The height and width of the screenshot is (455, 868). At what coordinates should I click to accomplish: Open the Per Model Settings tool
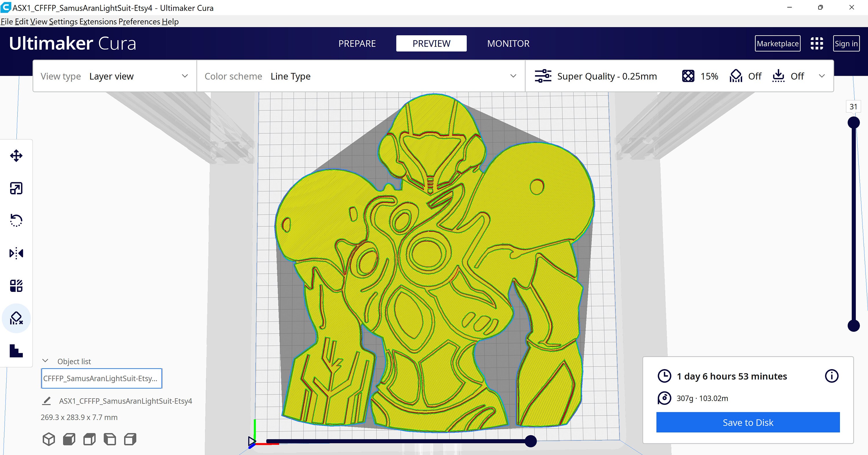click(x=16, y=285)
